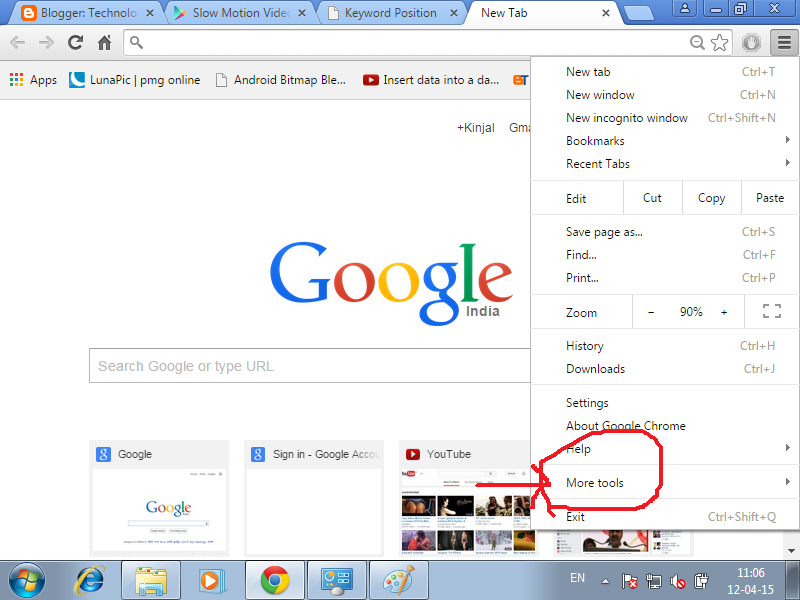Enter full screen mode icon
Image resolution: width=800 pixels, height=600 pixels.
[x=771, y=311]
